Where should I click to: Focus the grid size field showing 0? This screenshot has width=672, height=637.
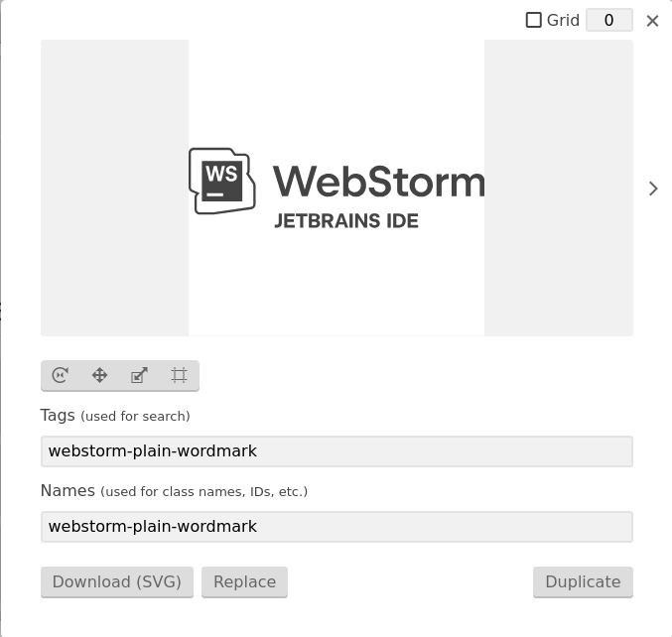(x=609, y=20)
